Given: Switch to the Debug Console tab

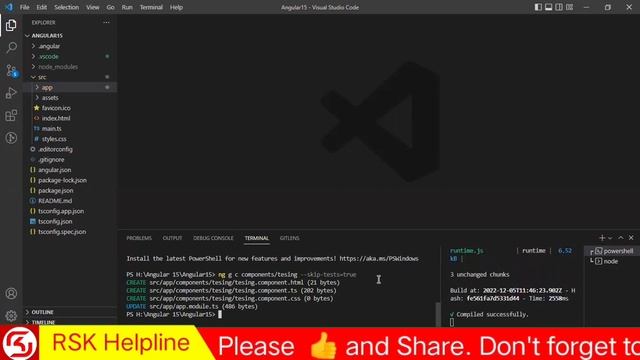Looking at the screenshot, I should click(213, 238).
